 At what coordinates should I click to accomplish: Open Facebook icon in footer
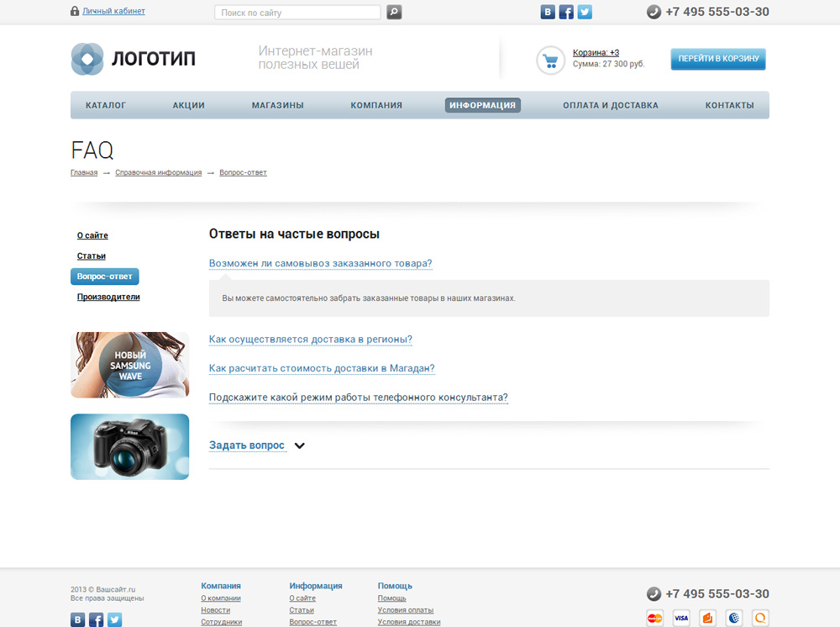96,619
